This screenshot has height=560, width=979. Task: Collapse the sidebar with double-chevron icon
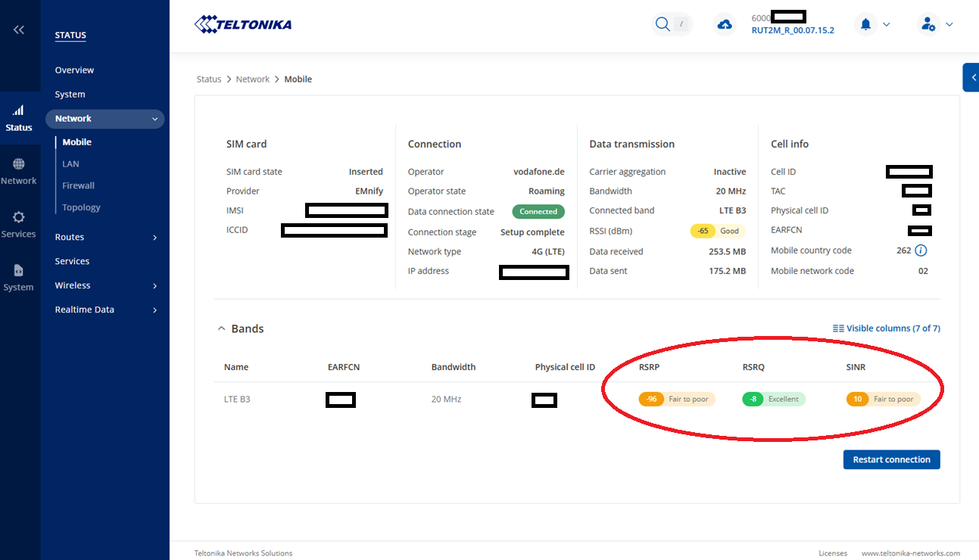pyautogui.click(x=19, y=30)
